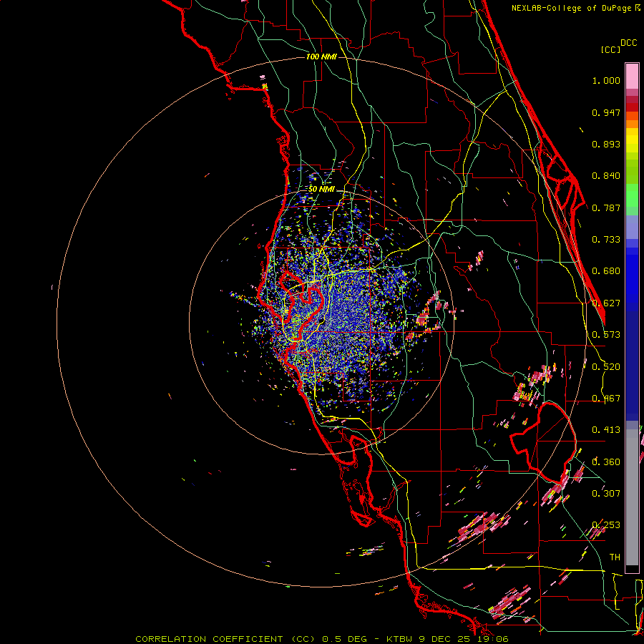Image resolution: width=644 pixels, height=644 pixels.
Task: Select the 0.787 scale value
Action: 606,208
